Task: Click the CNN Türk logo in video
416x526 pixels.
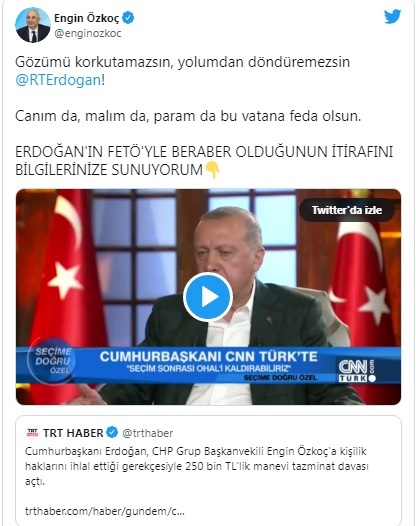Action: click(357, 371)
